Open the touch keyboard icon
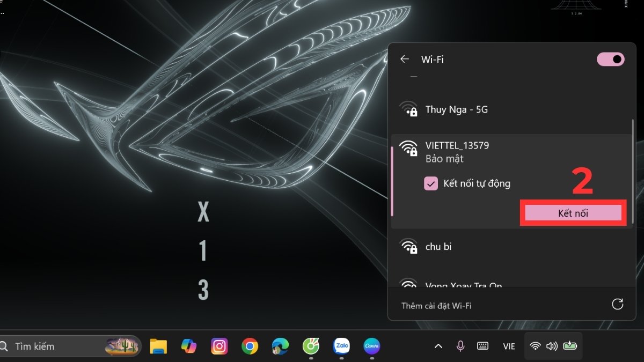Screen dimensions: 644x362 [482, 346]
